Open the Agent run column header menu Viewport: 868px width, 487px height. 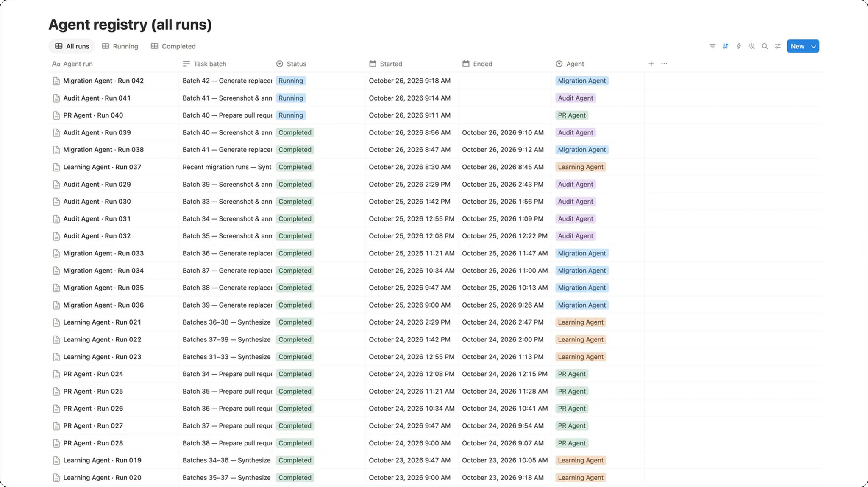point(72,64)
